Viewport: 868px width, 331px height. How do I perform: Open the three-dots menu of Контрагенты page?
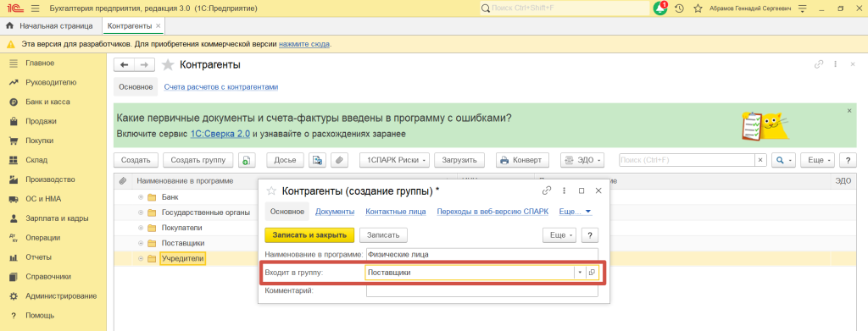pos(835,64)
